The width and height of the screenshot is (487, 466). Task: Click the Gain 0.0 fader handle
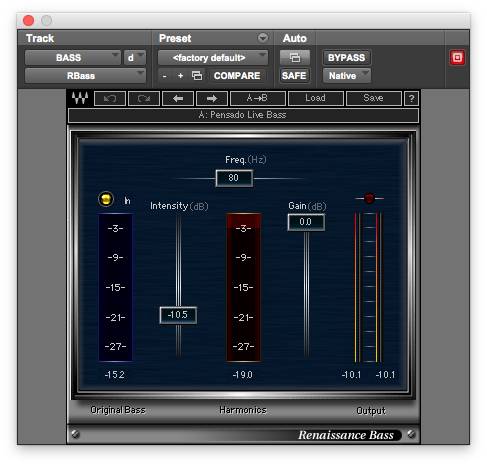point(306,222)
